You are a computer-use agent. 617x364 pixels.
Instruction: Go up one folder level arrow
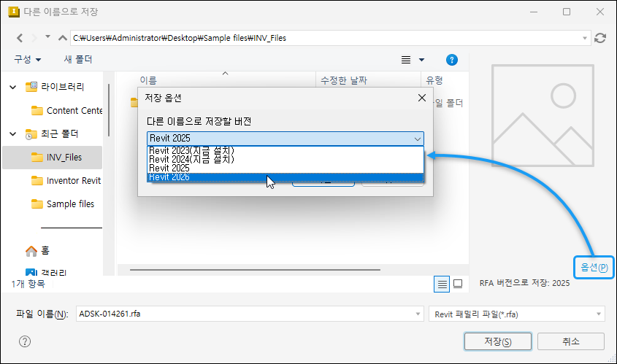click(x=62, y=38)
